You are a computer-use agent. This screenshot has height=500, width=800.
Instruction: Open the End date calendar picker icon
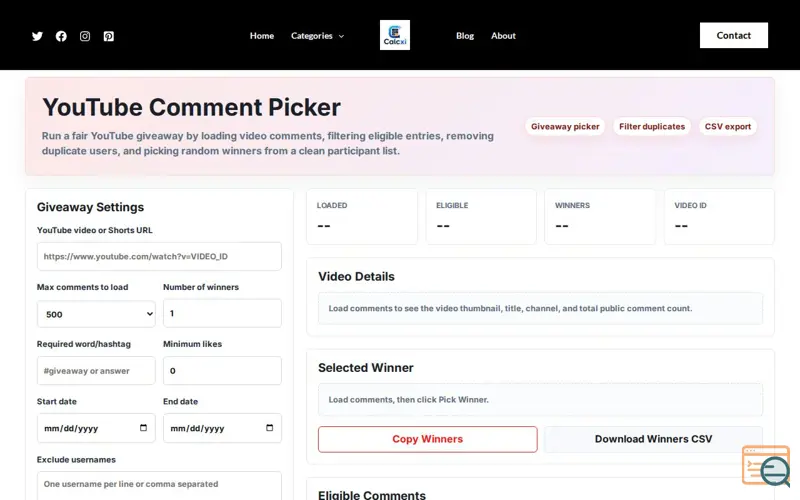(x=269, y=428)
